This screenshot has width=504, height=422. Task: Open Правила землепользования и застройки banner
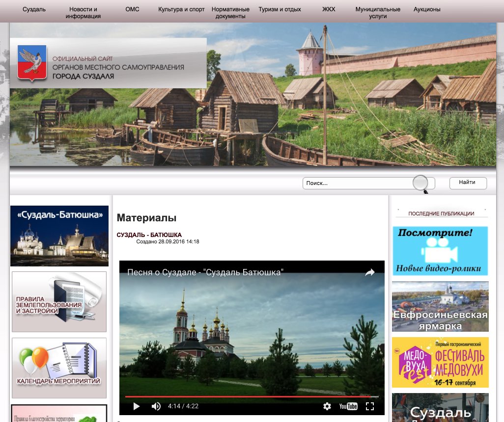[59, 302]
